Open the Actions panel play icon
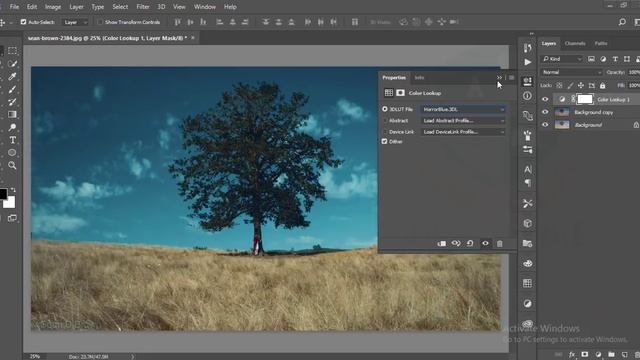 click(527, 62)
